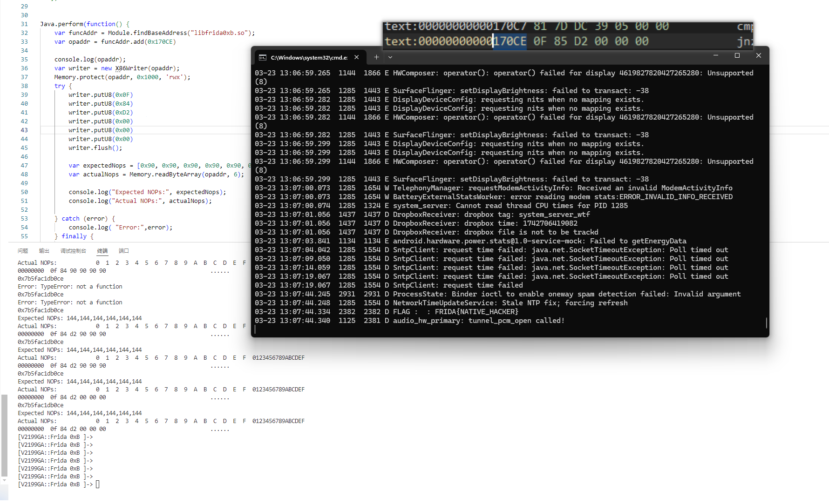The width and height of the screenshot is (829, 504).
Task: Close the cmd terminal window
Action: (759, 55)
